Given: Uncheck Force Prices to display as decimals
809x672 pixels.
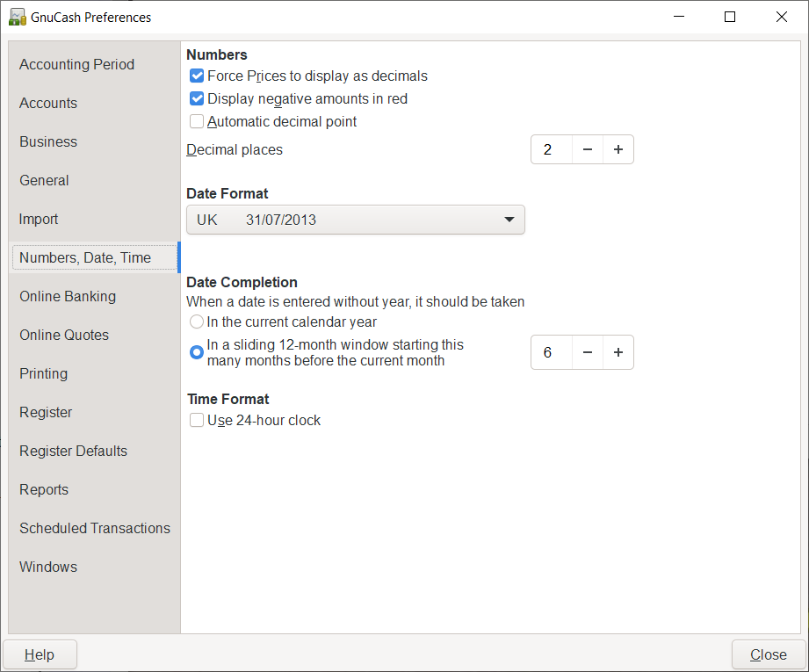Looking at the screenshot, I should coord(197,76).
